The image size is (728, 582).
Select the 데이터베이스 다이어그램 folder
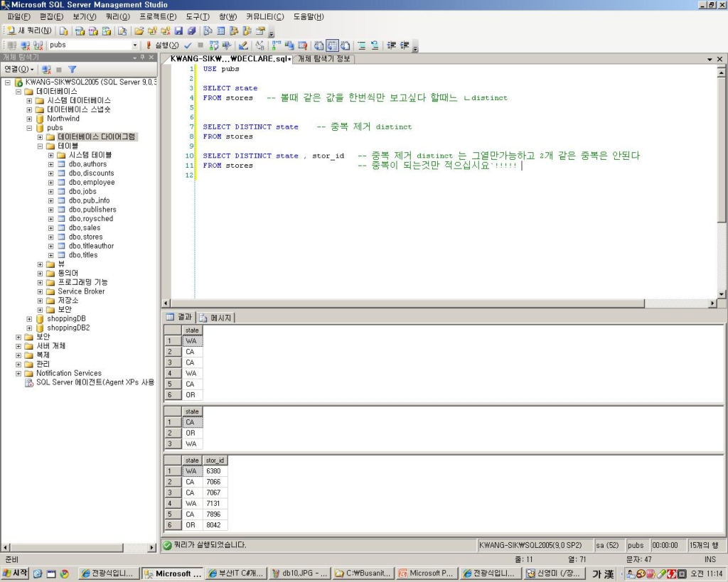click(96, 137)
